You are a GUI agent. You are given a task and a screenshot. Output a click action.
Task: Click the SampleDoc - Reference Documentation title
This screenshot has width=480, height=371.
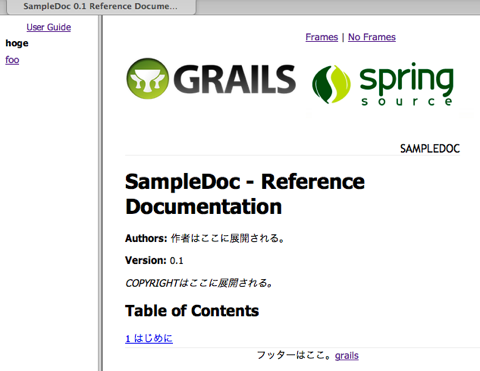pyautogui.click(x=245, y=194)
